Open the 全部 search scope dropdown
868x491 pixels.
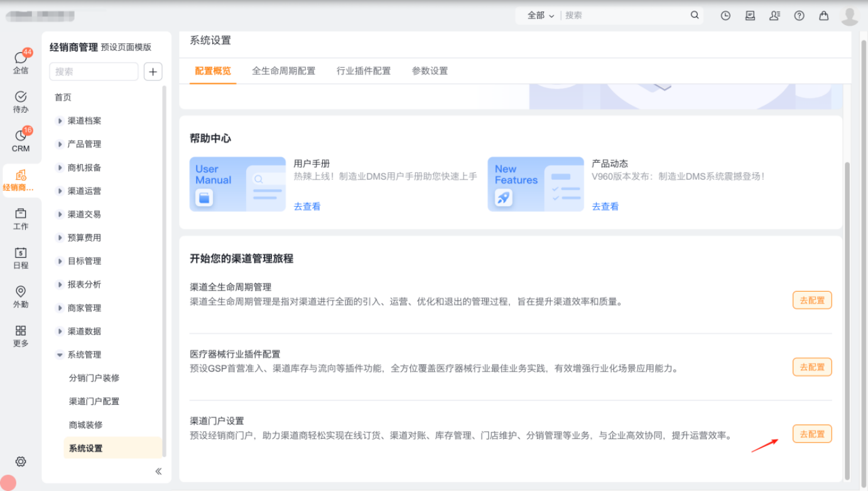click(541, 15)
